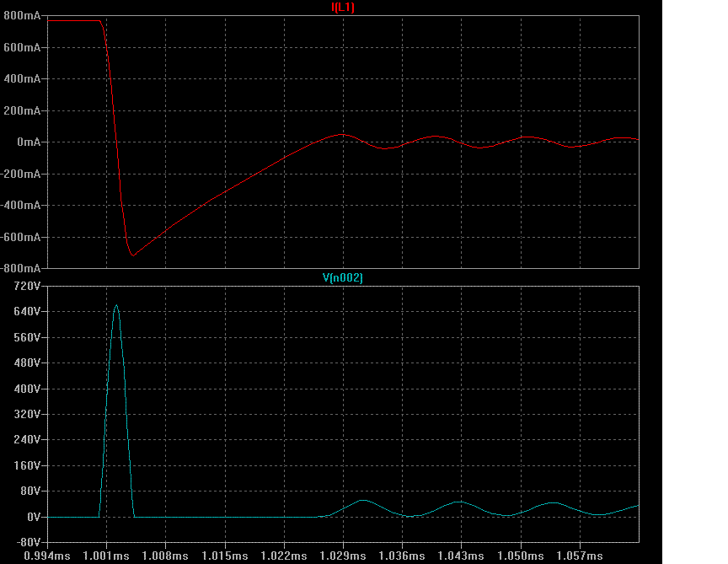Screen dimensions: 728x564
Task: Click the -80V axis label
Action: coord(29,542)
